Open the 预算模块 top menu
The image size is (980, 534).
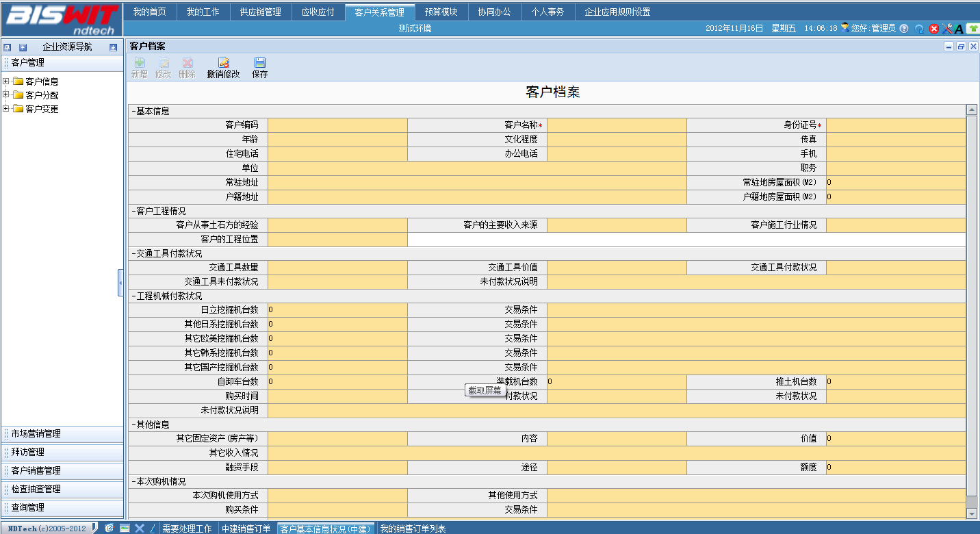pos(441,12)
